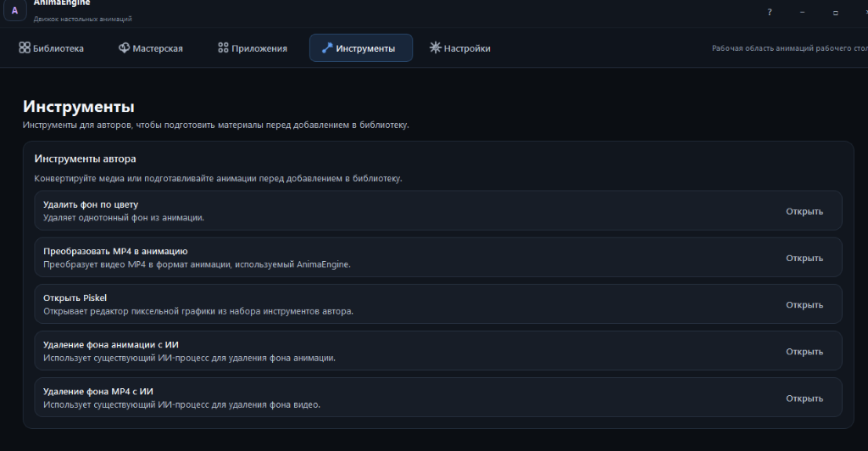Click the Мастерская palette icon
Screen dimensions: 868x451
click(124, 47)
